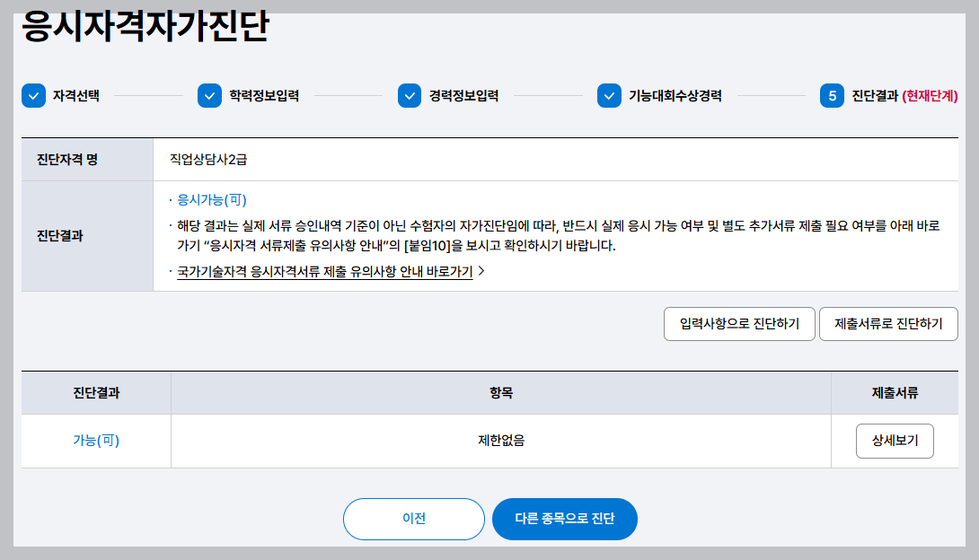Start 다른 종목으로 진단

(x=564, y=519)
